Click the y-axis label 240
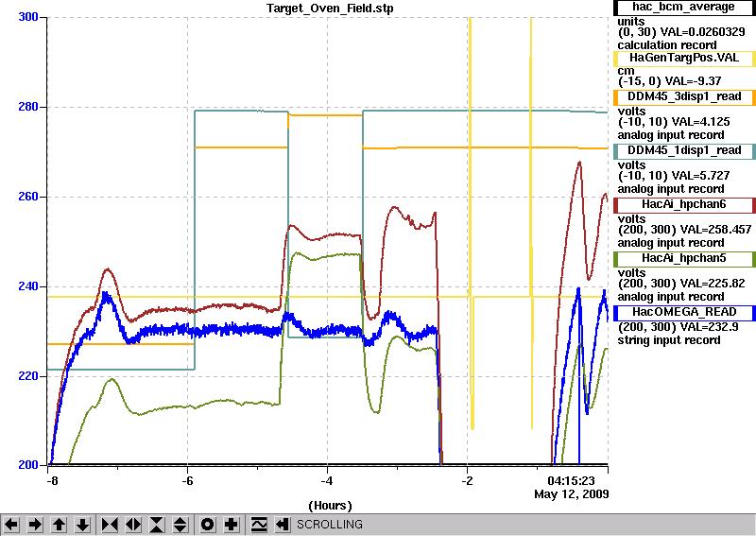The width and height of the screenshot is (756, 536). (x=28, y=286)
